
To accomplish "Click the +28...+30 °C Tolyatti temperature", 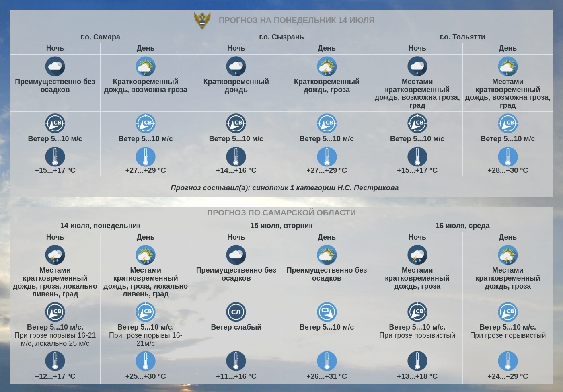I will [x=508, y=170].
